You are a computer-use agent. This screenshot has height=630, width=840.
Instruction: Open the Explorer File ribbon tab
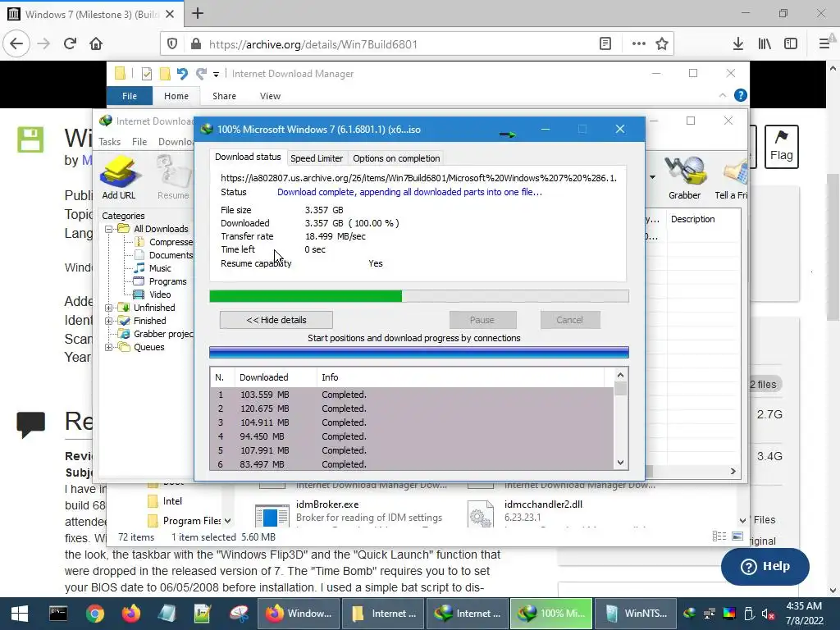[x=130, y=96]
